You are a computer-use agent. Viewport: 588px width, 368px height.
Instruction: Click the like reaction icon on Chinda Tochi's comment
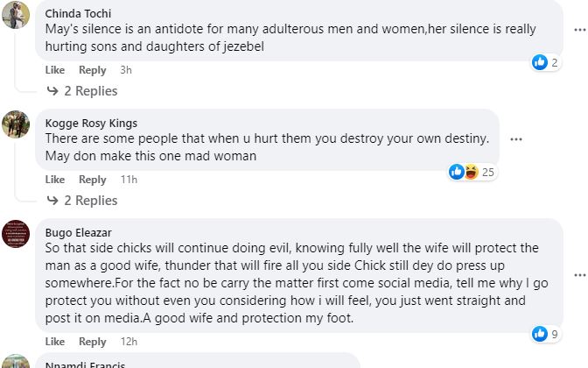pos(540,62)
